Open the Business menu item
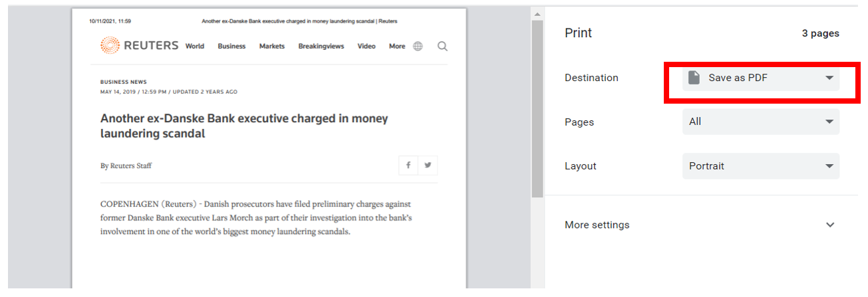868x297 pixels. coord(231,47)
